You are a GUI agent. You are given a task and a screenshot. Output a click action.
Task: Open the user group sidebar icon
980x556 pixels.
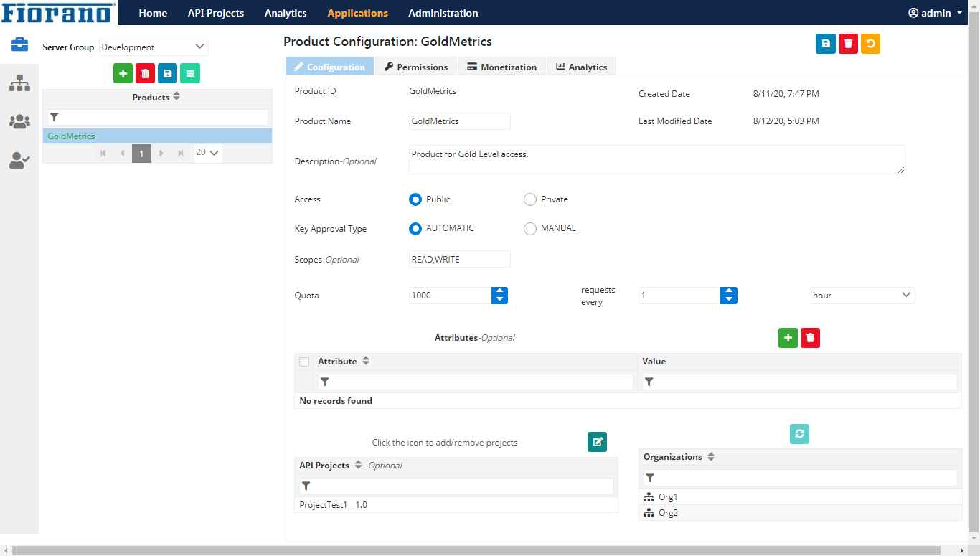click(19, 122)
